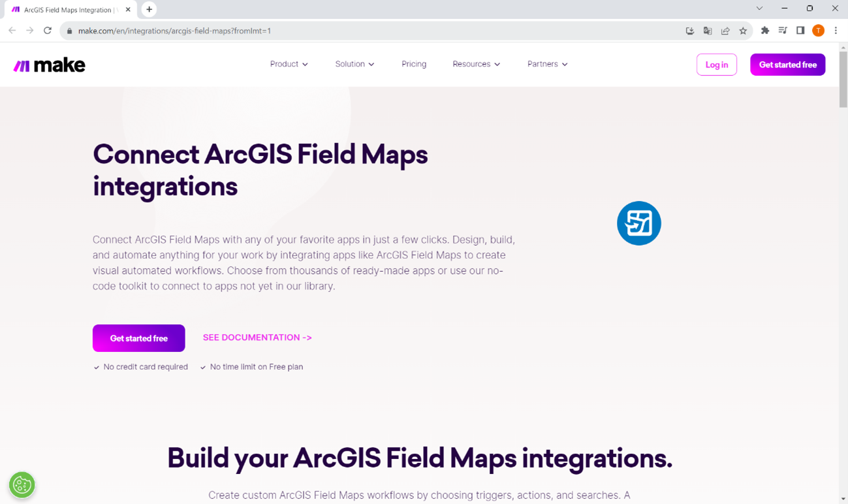Open a new tab with the plus icon
This screenshot has height=504, width=848.
click(149, 9)
